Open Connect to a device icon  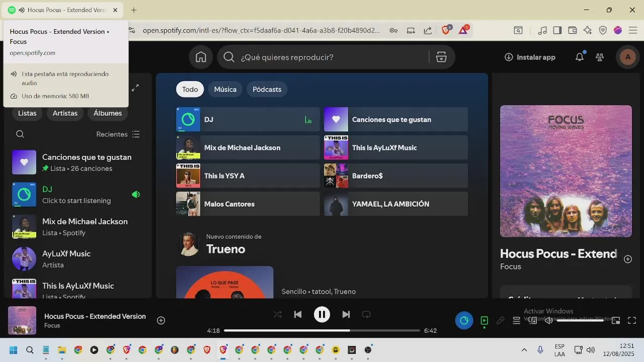(x=533, y=320)
